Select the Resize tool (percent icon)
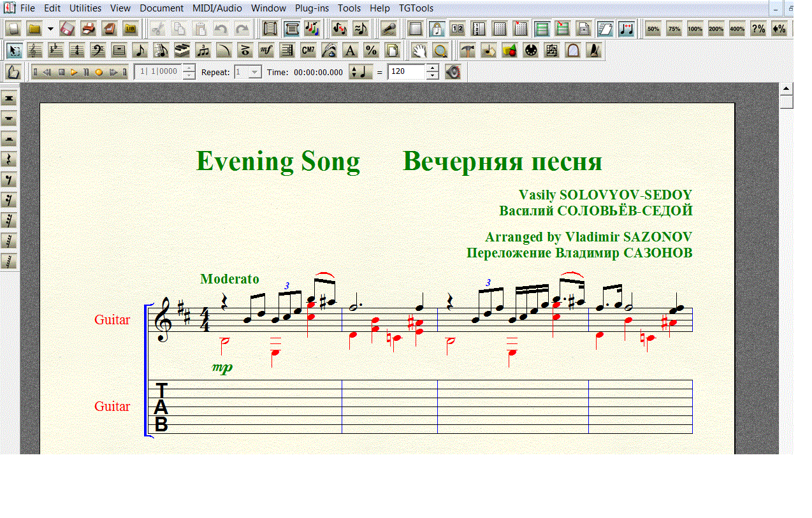This screenshot has height=518, width=812. [371, 50]
